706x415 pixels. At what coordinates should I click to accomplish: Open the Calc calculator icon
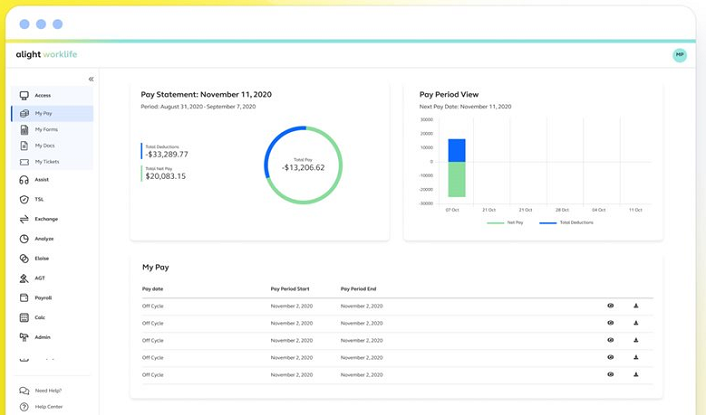24,318
